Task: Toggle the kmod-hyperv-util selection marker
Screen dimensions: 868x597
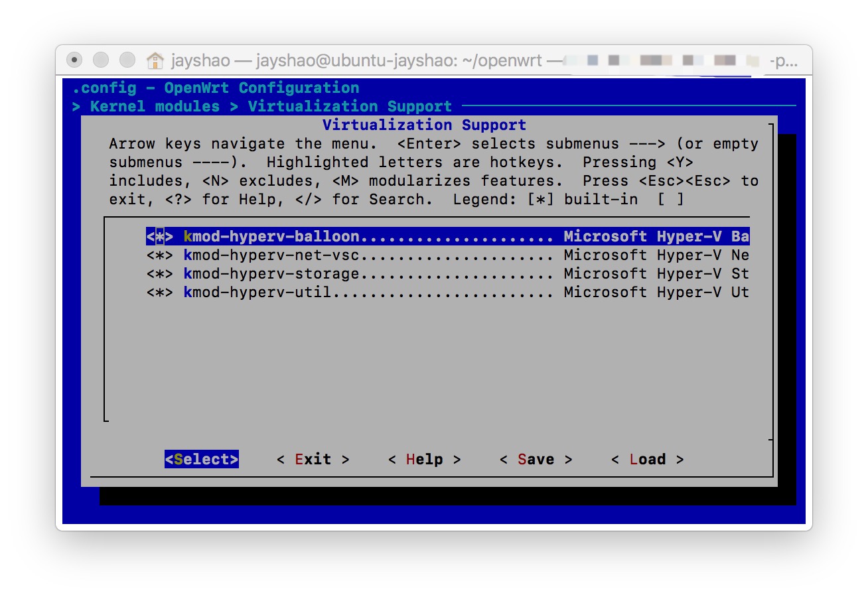Action: pos(160,293)
